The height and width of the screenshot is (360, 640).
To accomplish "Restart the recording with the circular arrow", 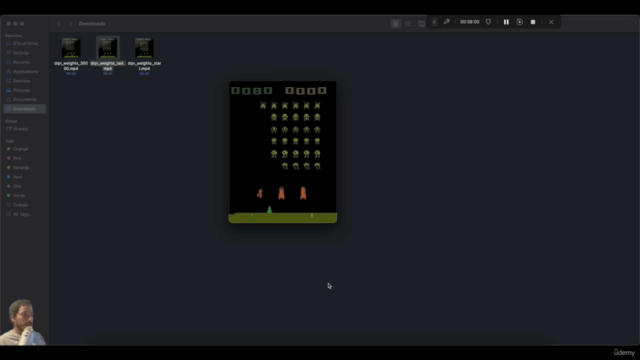I will pyautogui.click(x=520, y=22).
